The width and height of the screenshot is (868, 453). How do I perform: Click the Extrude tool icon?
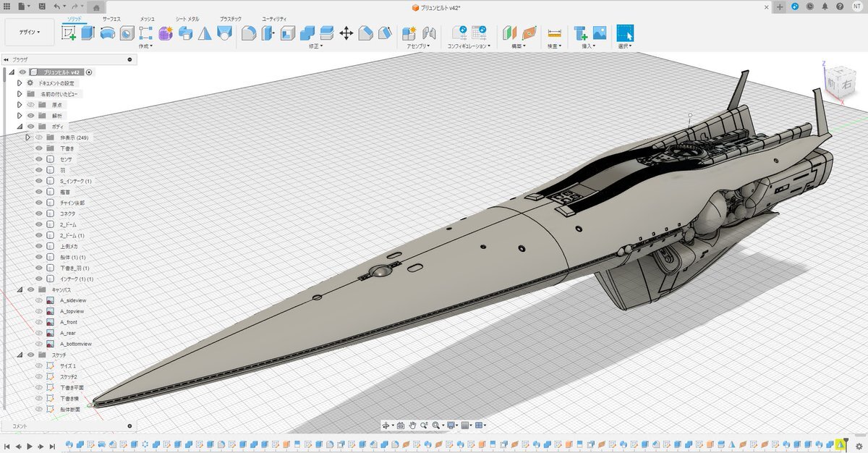click(88, 33)
